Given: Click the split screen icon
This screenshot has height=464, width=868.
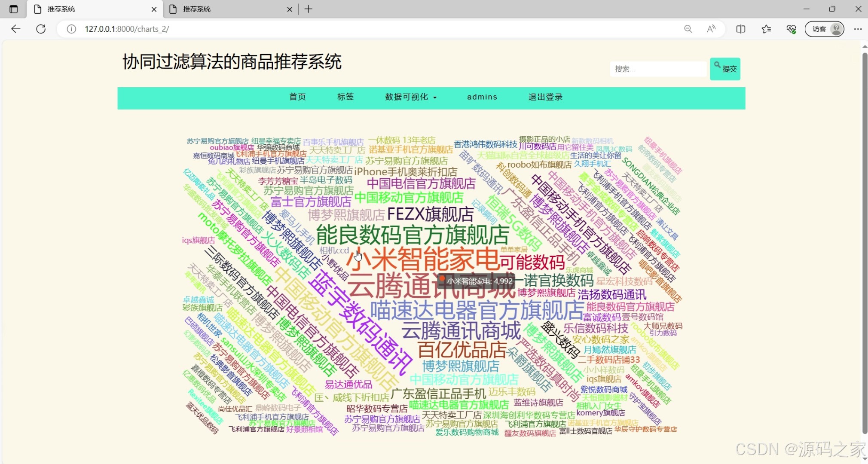Looking at the screenshot, I should click(x=741, y=29).
